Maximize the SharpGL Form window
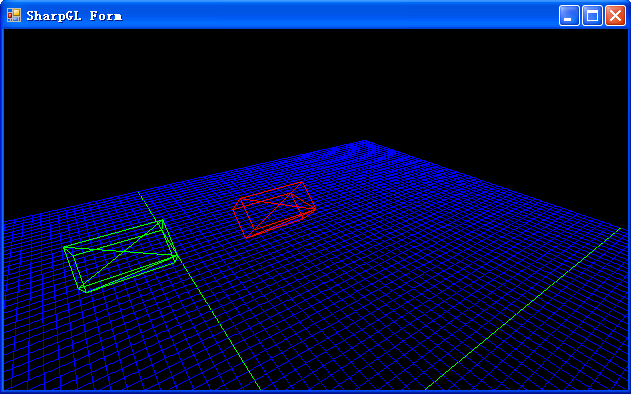 [x=592, y=16]
